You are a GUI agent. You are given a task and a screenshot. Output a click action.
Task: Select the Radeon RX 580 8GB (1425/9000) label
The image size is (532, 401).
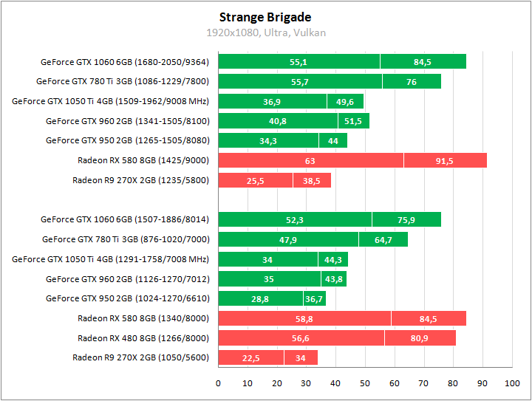[x=143, y=160]
